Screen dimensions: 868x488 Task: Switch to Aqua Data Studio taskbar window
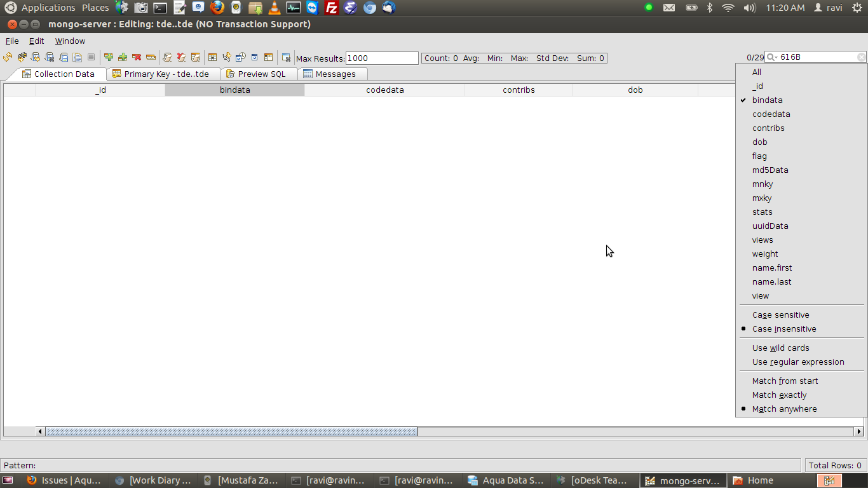tap(506, 480)
